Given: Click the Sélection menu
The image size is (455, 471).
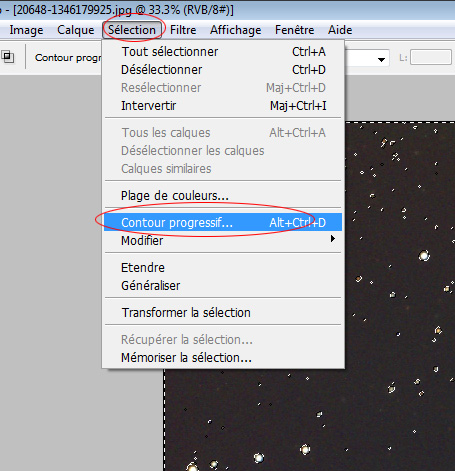Looking at the screenshot, I should click(x=132, y=30).
